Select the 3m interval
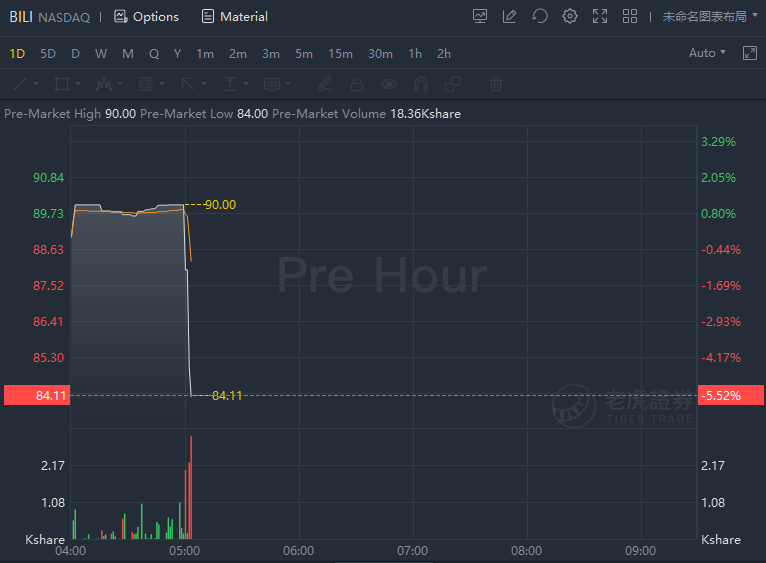The height and width of the screenshot is (563, 766). click(271, 53)
